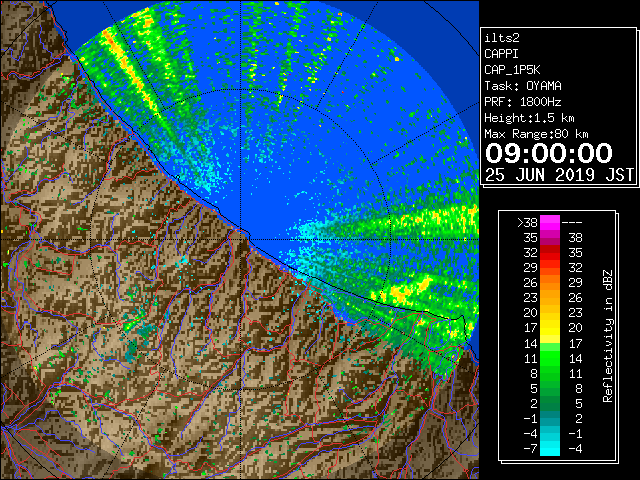Click the yellow 17 dBZ legend color band
The width and height of the screenshot is (640, 480).
(549, 328)
